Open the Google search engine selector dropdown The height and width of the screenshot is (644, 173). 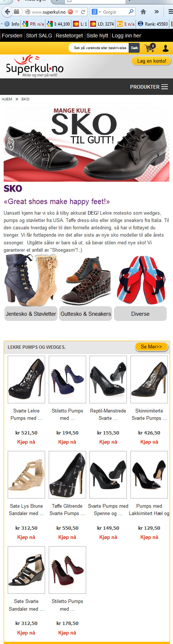click(x=96, y=12)
